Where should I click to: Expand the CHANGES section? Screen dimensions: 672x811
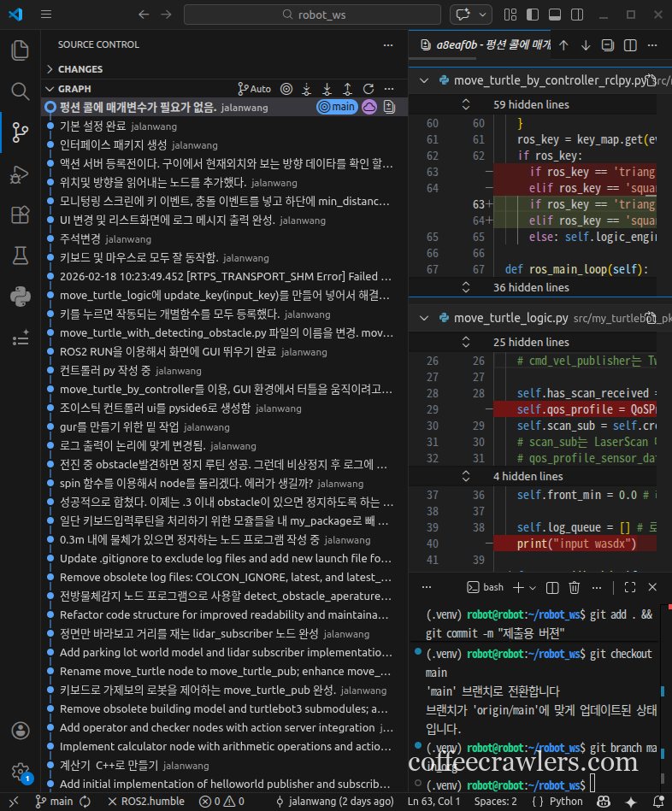(80, 69)
